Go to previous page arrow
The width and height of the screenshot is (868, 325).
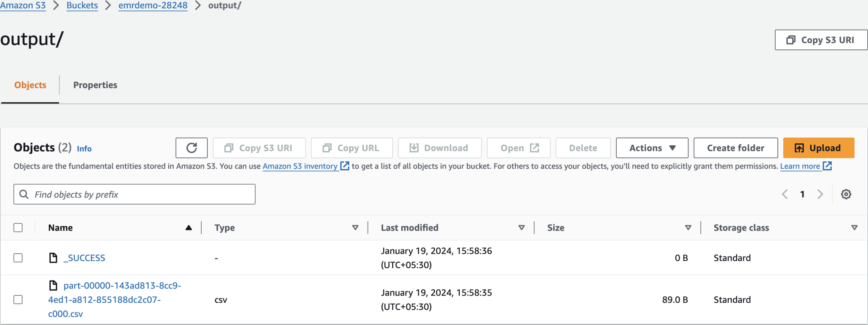tap(785, 194)
